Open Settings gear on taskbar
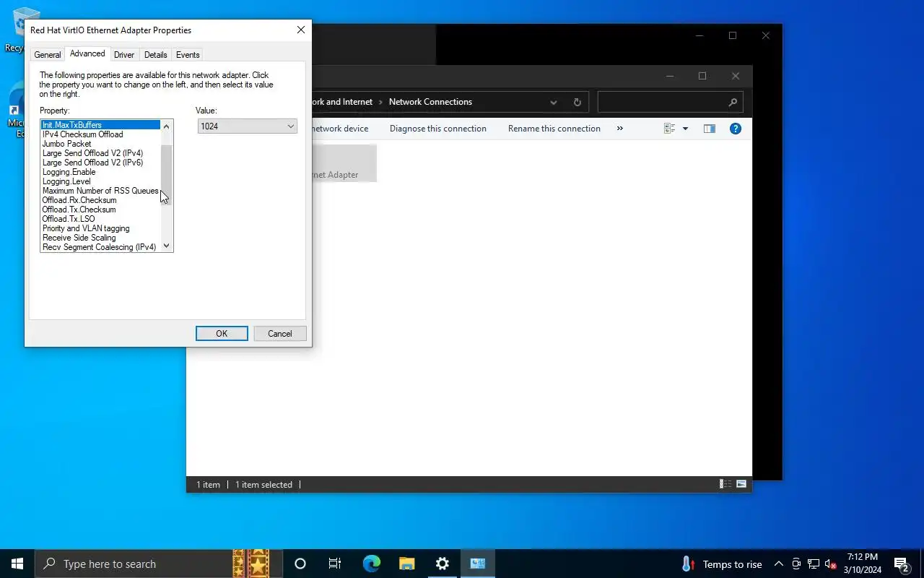Screen dimensions: 924x578 (x=443, y=564)
